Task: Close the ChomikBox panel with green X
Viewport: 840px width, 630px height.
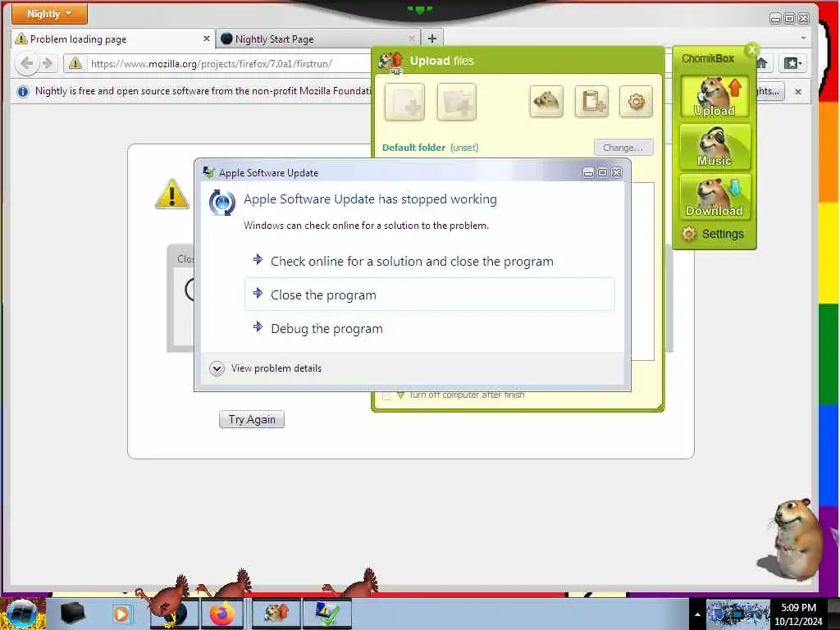Action: pos(751,50)
